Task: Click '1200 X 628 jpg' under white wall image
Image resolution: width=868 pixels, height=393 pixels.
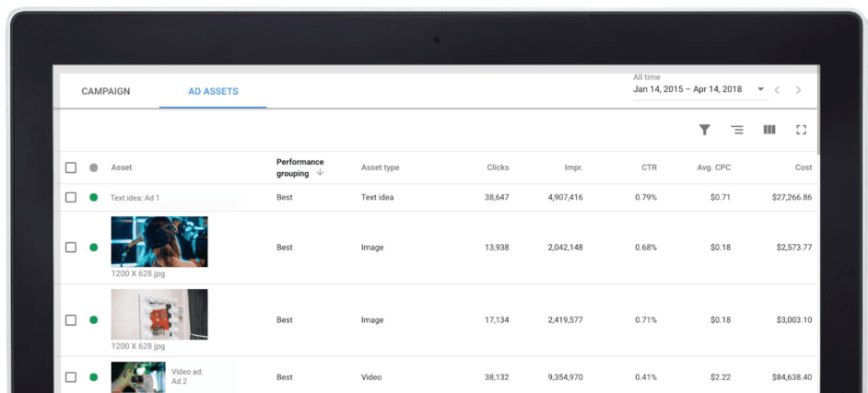Action: coord(138,346)
